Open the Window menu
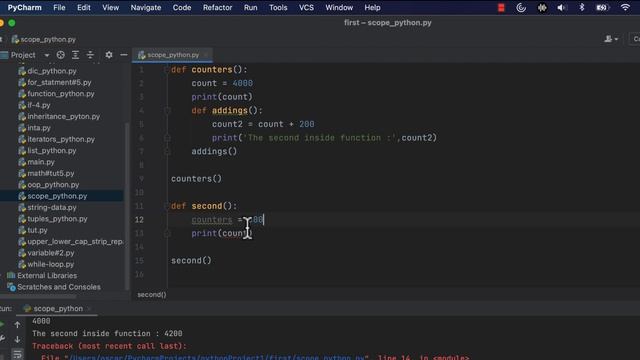The width and height of the screenshot is (640, 360). point(339,7)
